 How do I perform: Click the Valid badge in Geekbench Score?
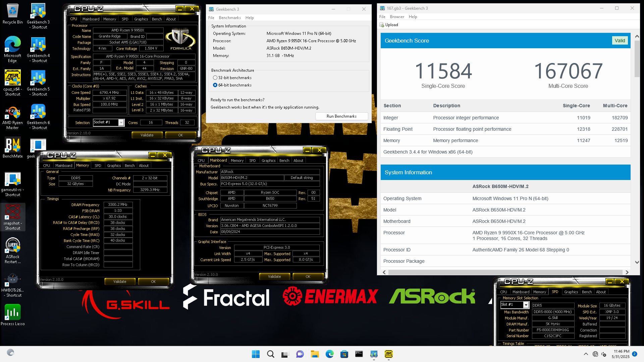(x=620, y=41)
